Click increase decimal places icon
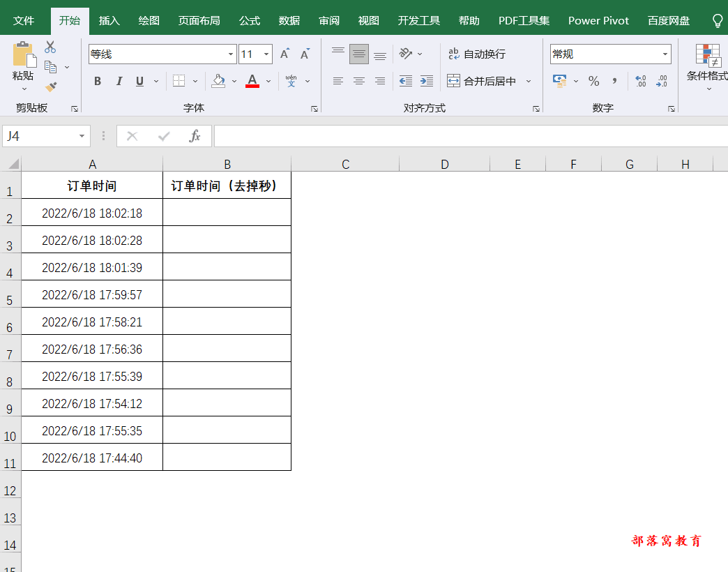The width and height of the screenshot is (728, 572). tap(641, 81)
